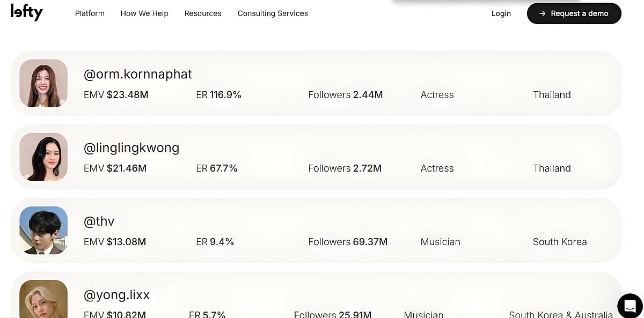Open the Platform menu
644x318 pixels.
coord(90,13)
